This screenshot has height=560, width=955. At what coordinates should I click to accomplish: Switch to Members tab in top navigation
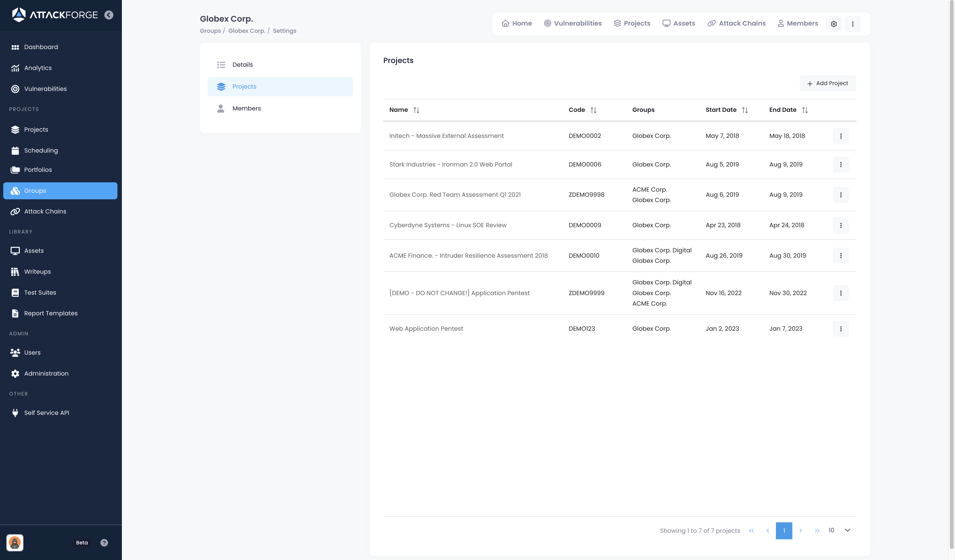pos(798,23)
